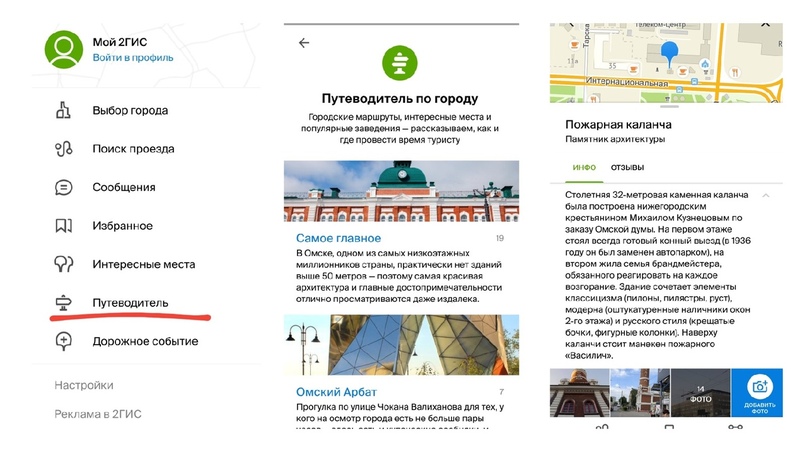Click the Памятник архитектуры subtitle
Viewport: 807px width, 453px height.
[615, 139]
